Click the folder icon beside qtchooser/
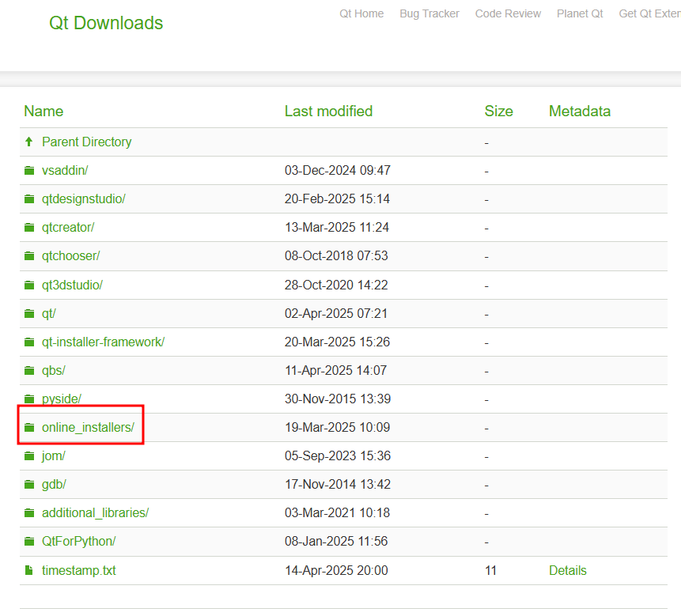The height and width of the screenshot is (616, 681). 29,256
